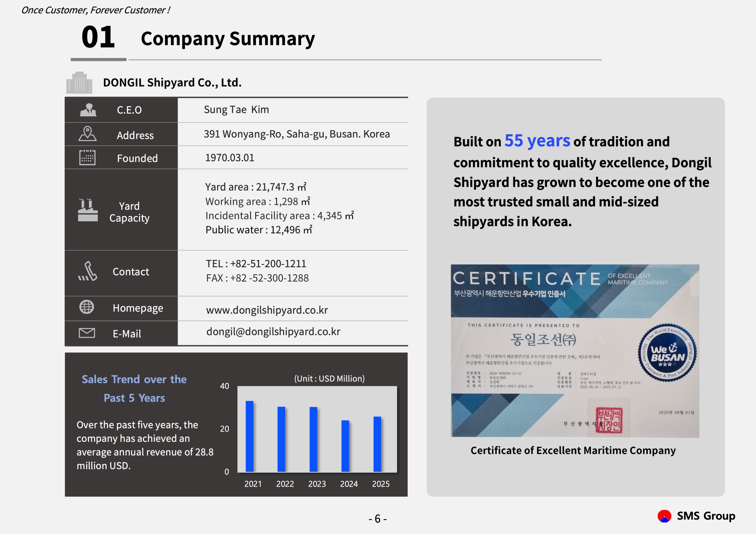Click the Incidental Facility area 4,345 line

(280, 216)
